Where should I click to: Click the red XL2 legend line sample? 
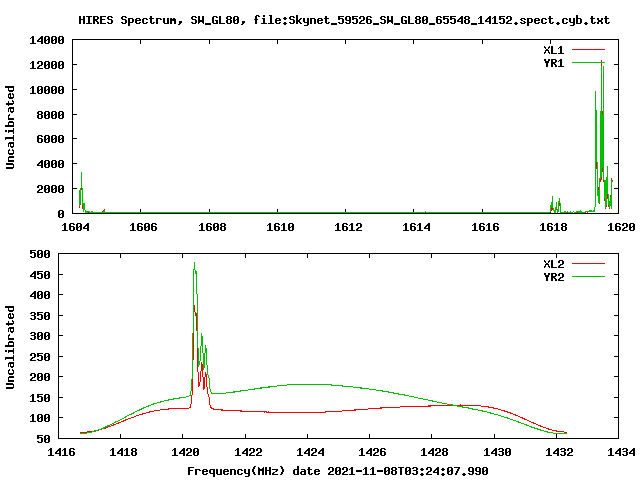coord(588,264)
